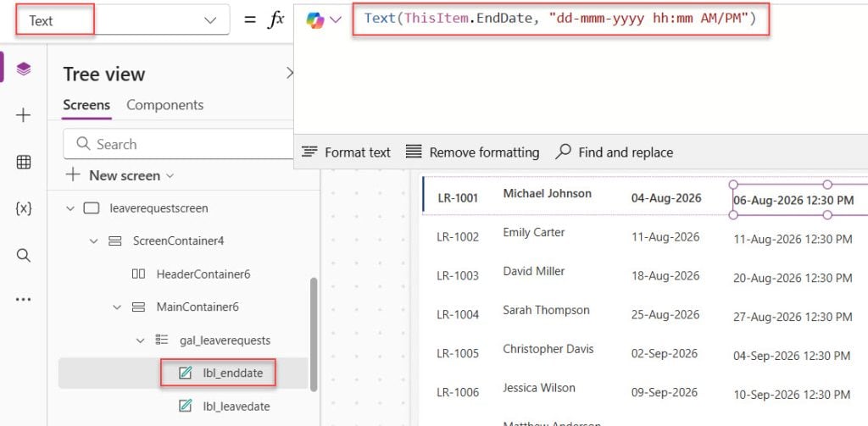
Task: Select the 06-Aug-2026 12:30 PM label
Action: pyautogui.click(x=793, y=200)
